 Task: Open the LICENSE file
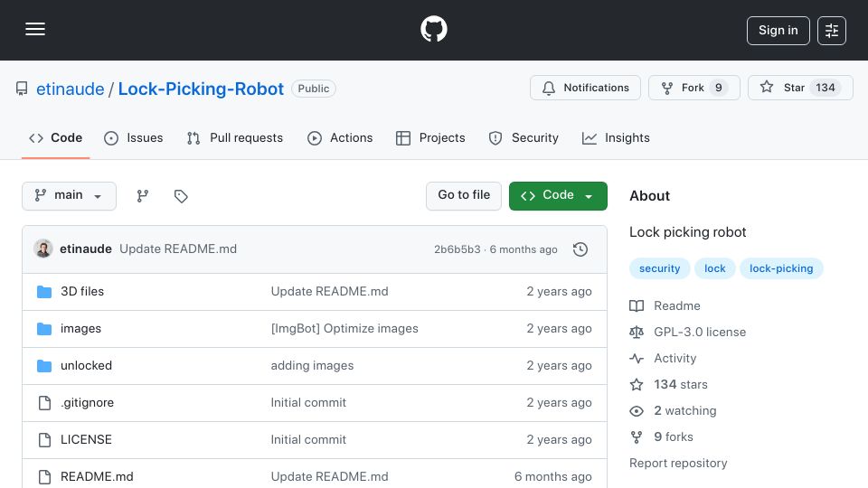(x=86, y=440)
